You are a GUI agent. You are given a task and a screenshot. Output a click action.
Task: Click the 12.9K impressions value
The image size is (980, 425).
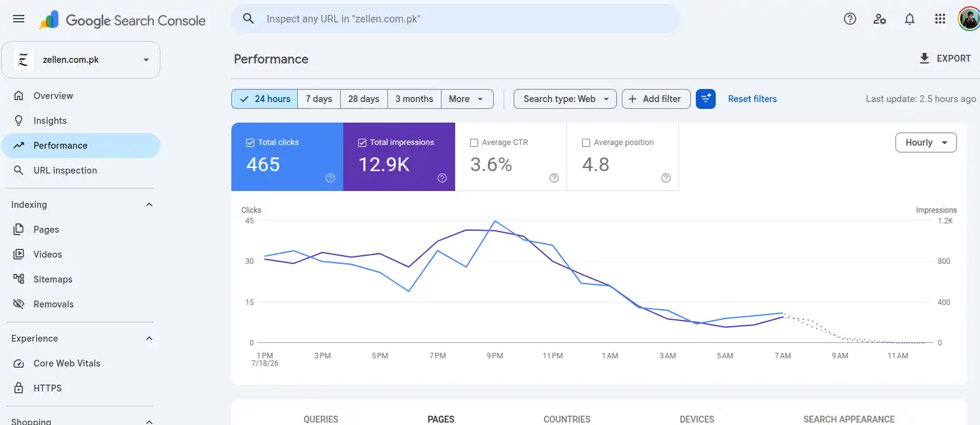tap(384, 164)
